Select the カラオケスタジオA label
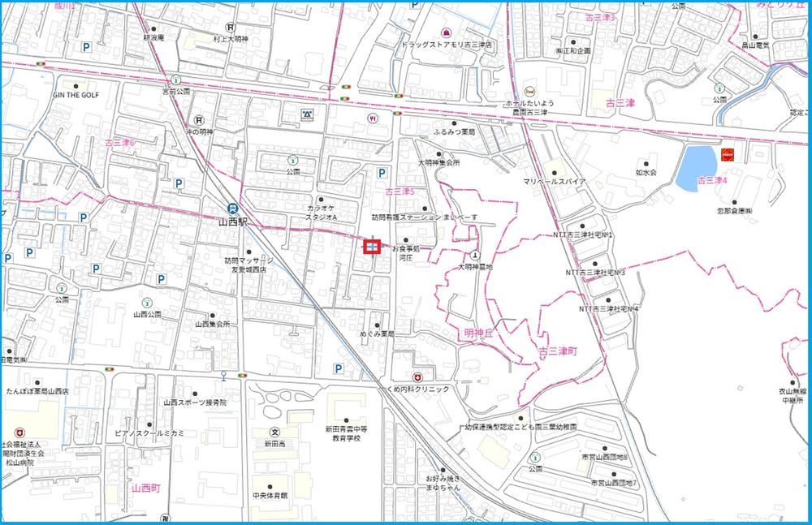 pos(321,213)
